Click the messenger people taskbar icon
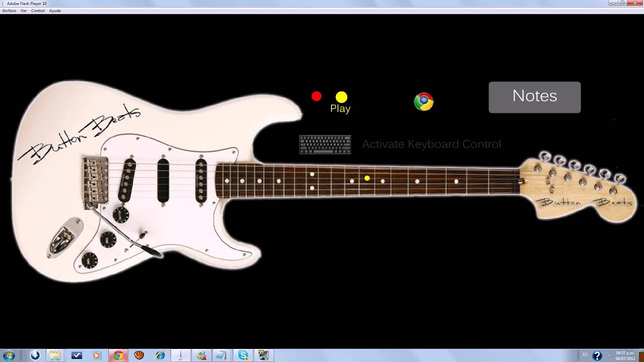This screenshot has width=644, height=362. pyautogui.click(x=201, y=355)
